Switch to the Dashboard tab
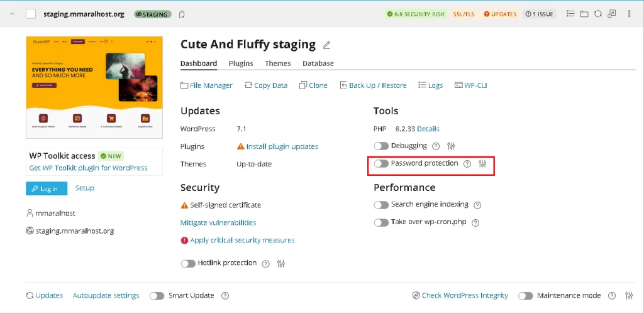Screen dimensions: 644x314 tap(199, 63)
